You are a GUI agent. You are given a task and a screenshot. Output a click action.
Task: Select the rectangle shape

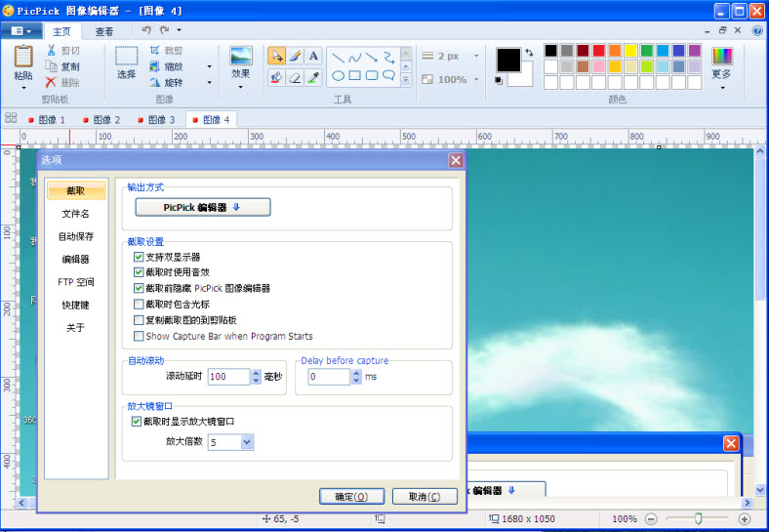point(354,75)
